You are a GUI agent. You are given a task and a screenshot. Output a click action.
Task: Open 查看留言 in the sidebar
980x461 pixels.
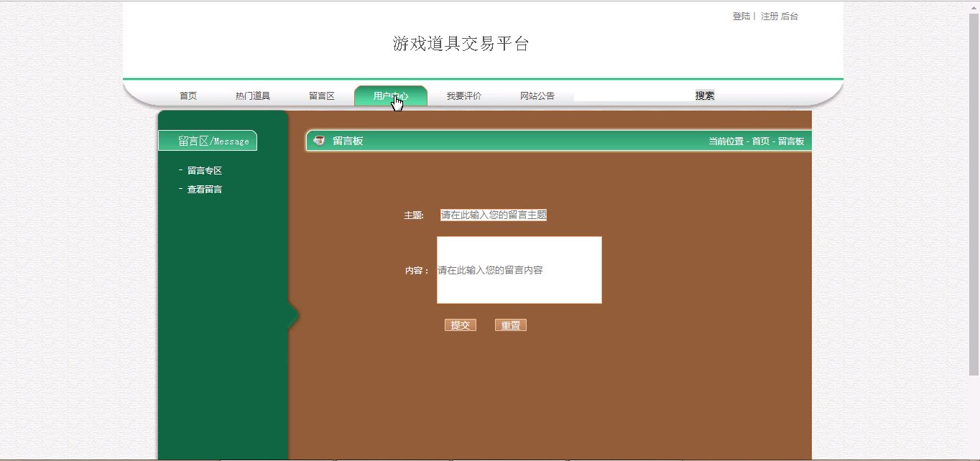205,189
